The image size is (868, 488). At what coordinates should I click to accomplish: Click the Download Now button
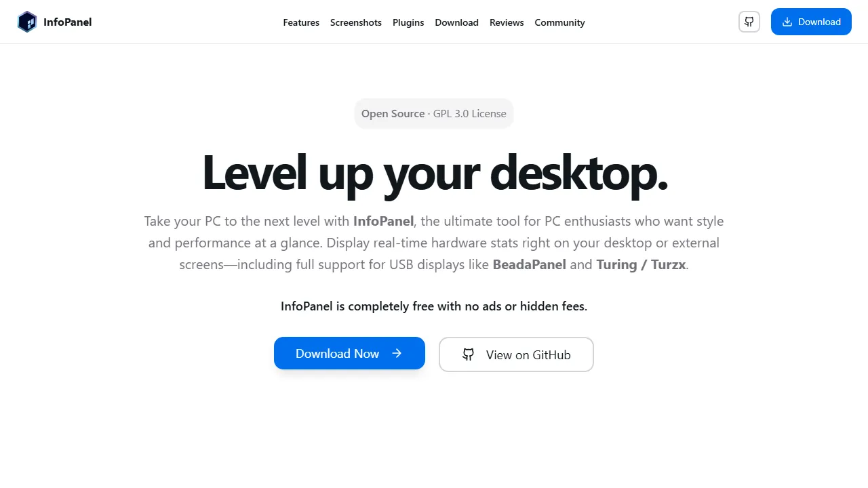[x=349, y=353]
